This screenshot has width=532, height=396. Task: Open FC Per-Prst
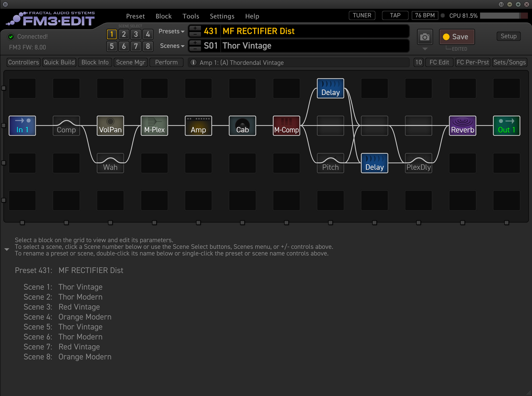[473, 63]
